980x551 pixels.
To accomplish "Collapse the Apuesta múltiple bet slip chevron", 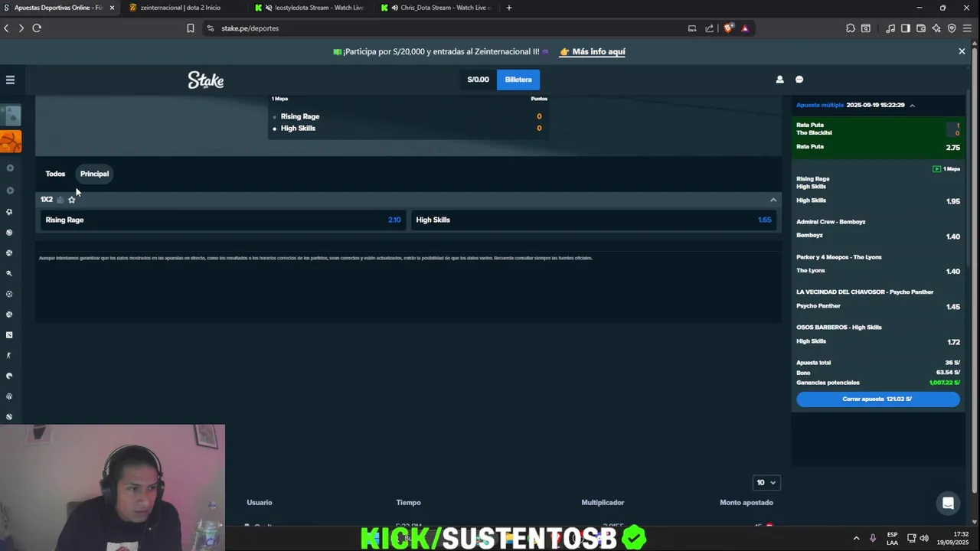I will (912, 105).
